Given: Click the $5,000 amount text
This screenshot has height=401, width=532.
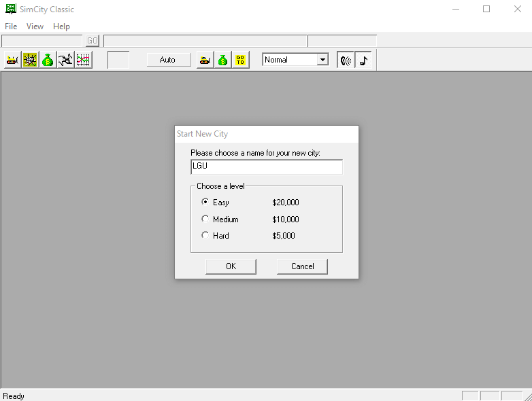Looking at the screenshot, I should pos(284,236).
